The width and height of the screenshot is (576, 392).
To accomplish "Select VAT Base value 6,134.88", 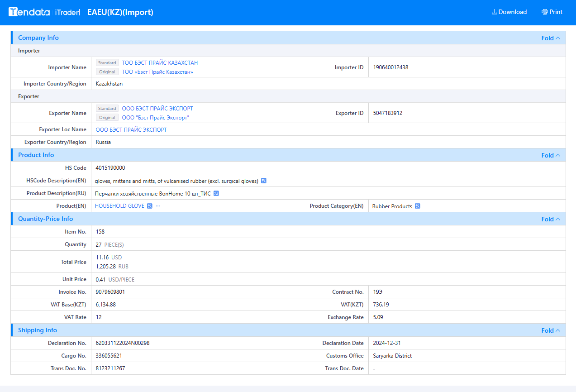I will click(x=105, y=305).
